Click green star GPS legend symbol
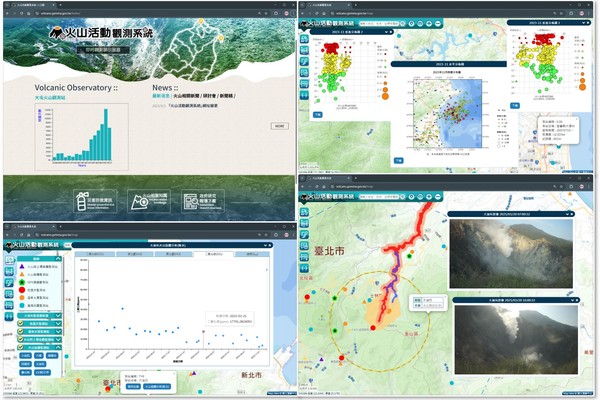 tap(22, 282)
